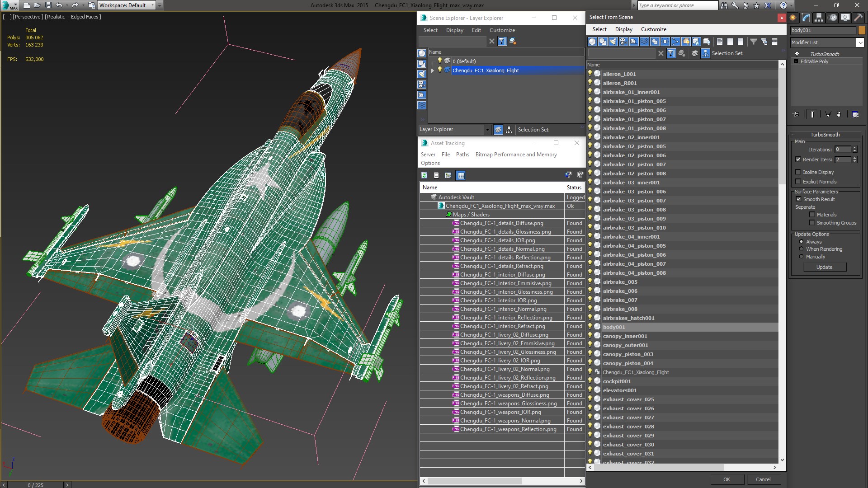Click Invert Selection icon in Select From Scene
This screenshot has width=868, height=488.
click(x=741, y=42)
